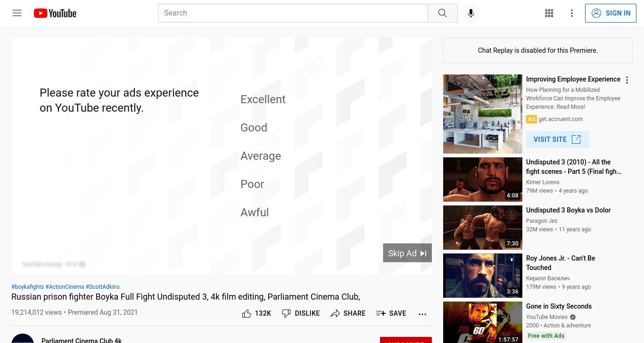Open the #ActionCinema hashtag
The width and height of the screenshot is (644, 343).
pos(65,287)
